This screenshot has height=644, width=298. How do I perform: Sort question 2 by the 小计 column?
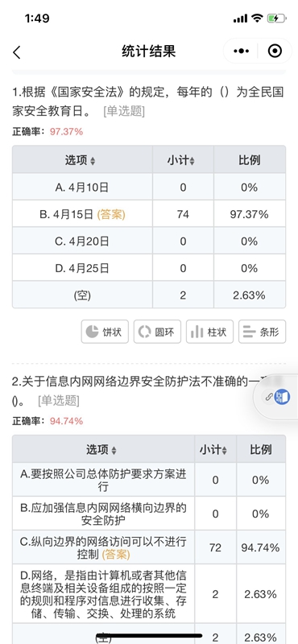tap(213, 450)
